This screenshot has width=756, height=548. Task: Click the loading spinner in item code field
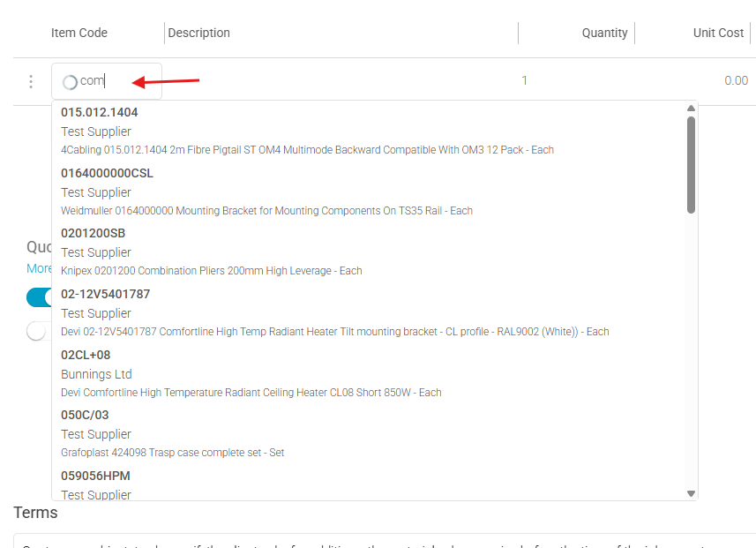tap(70, 82)
